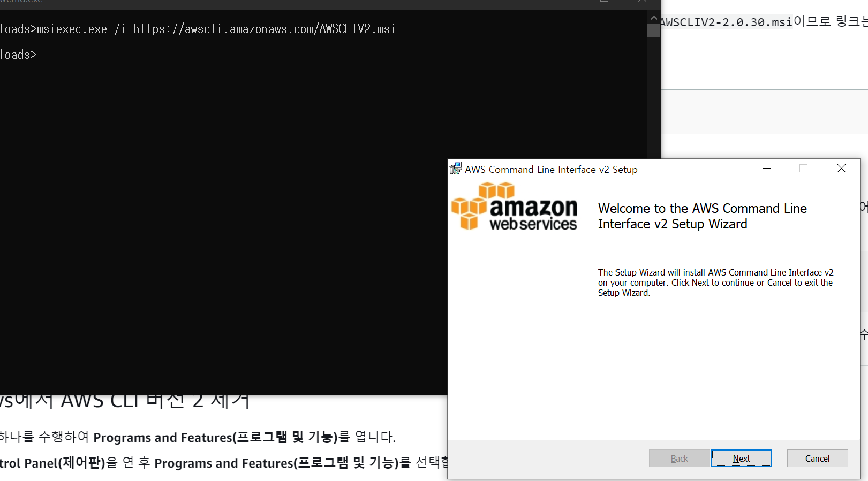Click the grayed-out Back button in the setup wizard
The image size is (868, 481).
pos(679,459)
